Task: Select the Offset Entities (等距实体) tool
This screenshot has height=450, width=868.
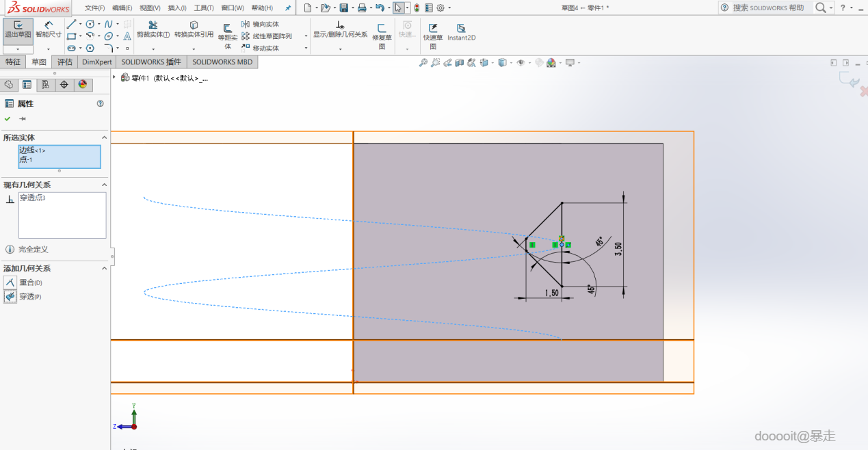Action: pyautogui.click(x=228, y=34)
